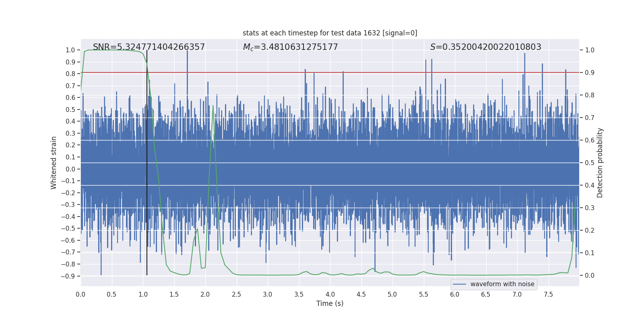This screenshot has height=322, width=644.
Task: Click the 7.5 tick label on the time axis
Action: click(548, 295)
